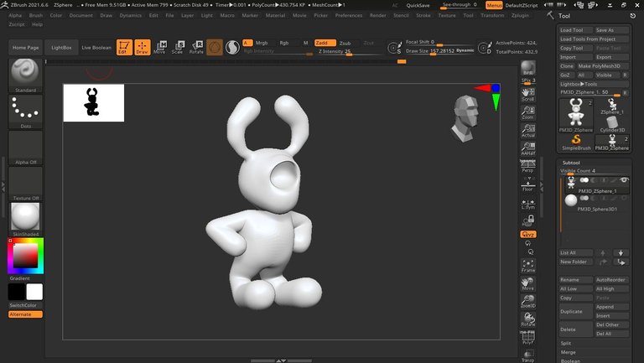
Task: Open the Alpha Off selector
Action: pos(25,148)
